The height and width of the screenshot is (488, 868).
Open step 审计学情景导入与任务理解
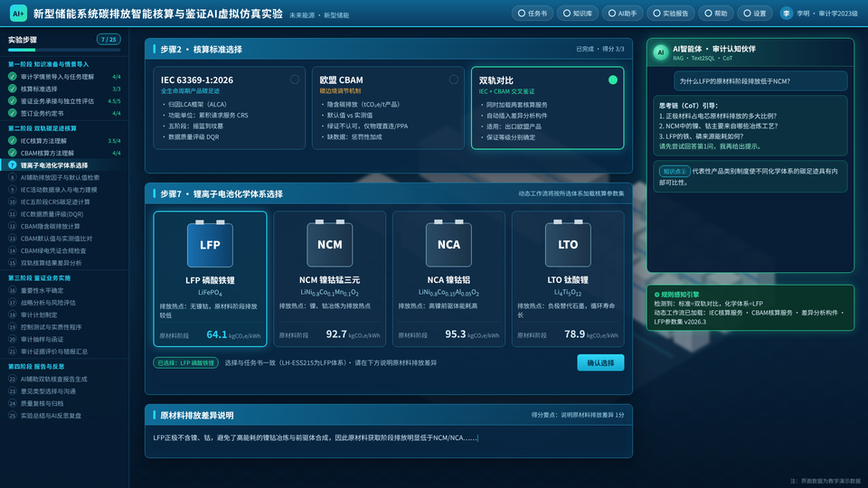(x=64, y=77)
